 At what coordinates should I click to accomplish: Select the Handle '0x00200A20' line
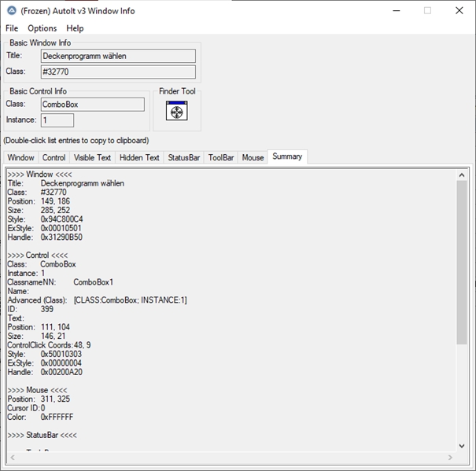pyautogui.click(x=45, y=372)
